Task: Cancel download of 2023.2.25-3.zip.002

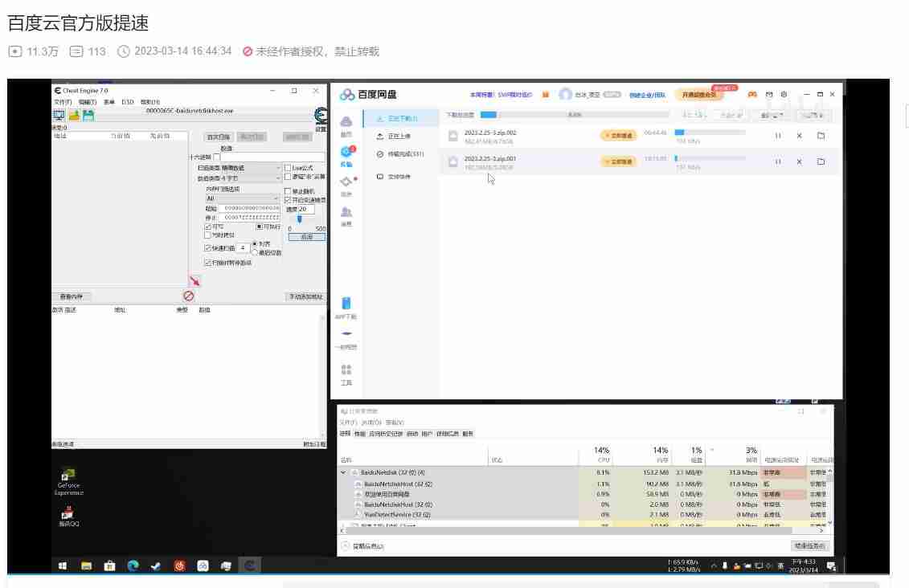Action: (800, 136)
